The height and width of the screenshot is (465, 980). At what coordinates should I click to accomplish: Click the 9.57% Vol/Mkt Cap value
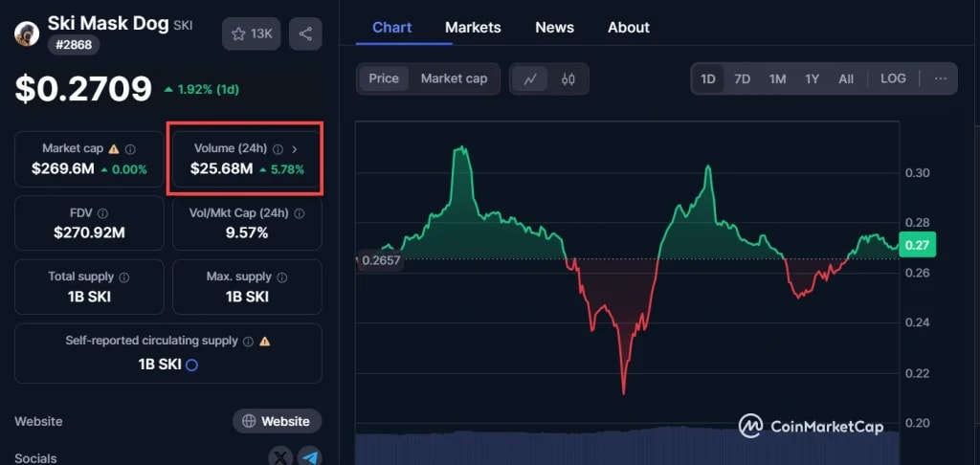[x=247, y=233]
